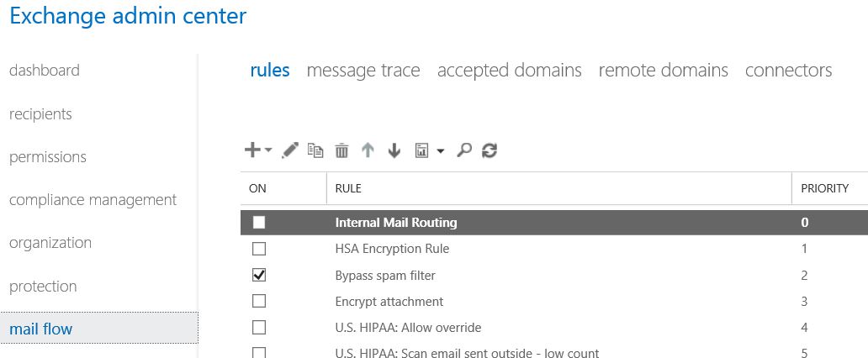This screenshot has width=868, height=358.
Task: Select the Internal Mail Routing row
Action: pos(554,223)
